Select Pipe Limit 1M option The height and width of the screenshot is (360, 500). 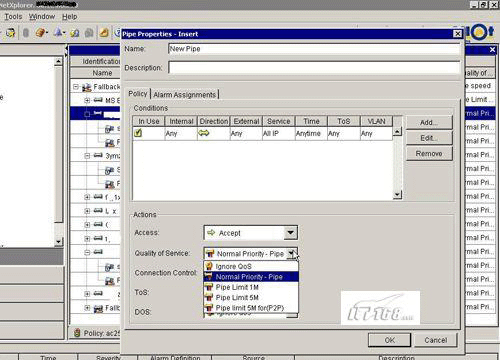251,287
